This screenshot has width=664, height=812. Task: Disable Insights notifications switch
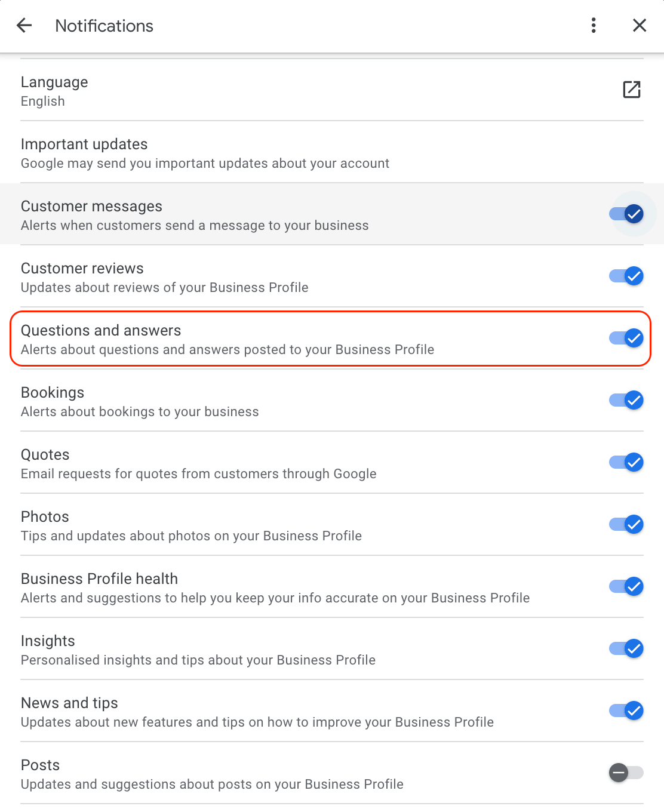pos(626,648)
